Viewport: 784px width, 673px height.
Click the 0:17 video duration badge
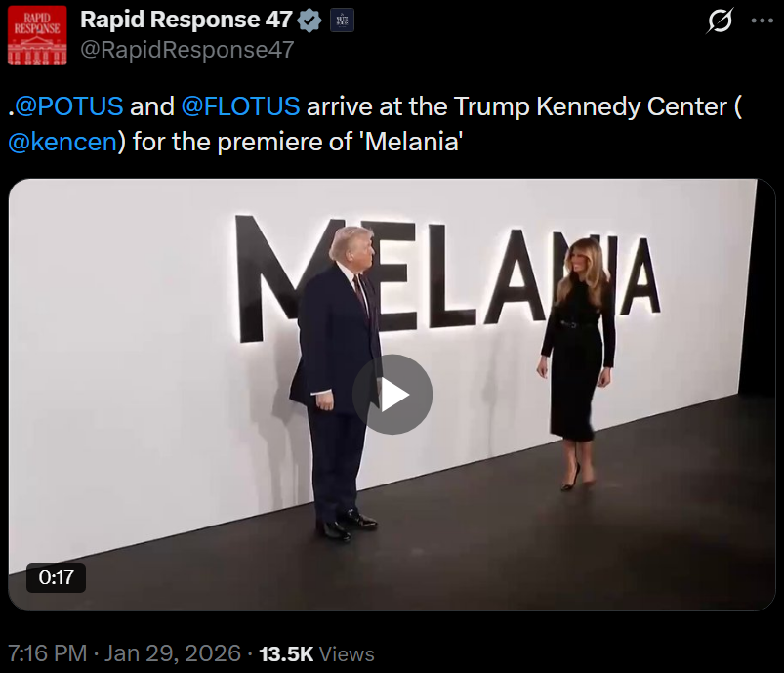click(57, 577)
